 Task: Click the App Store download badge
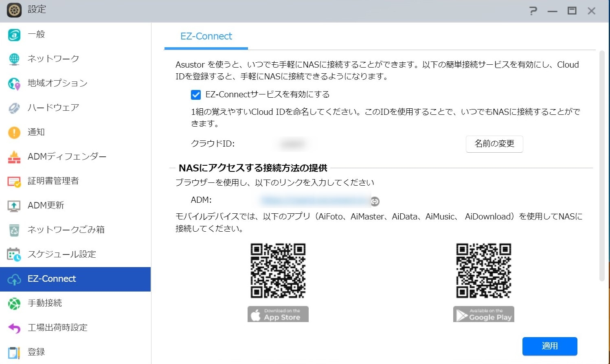click(x=278, y=314)
